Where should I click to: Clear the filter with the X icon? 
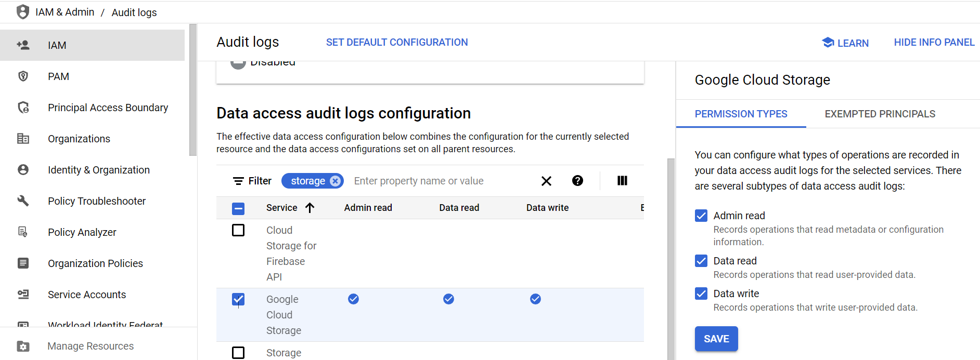tap(546, 181)
